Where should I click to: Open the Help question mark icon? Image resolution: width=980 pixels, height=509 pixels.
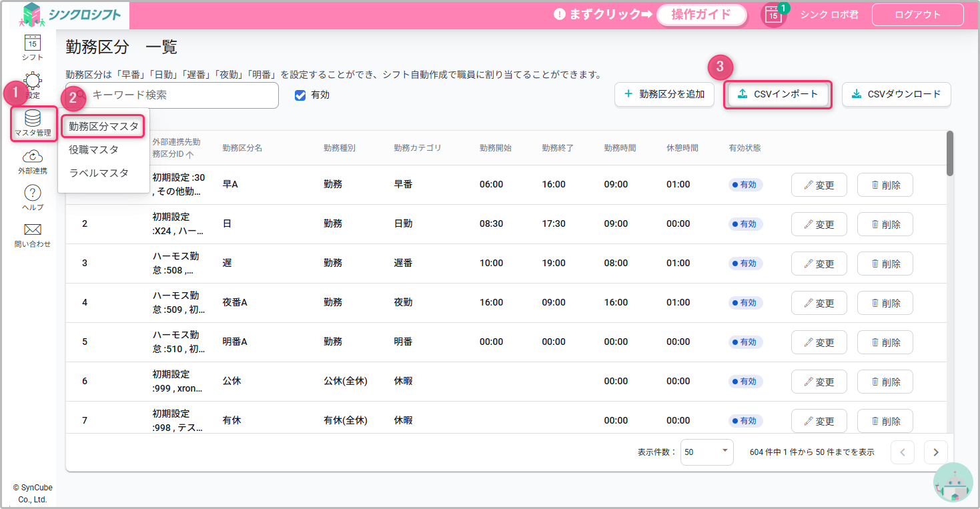[33, 194]
